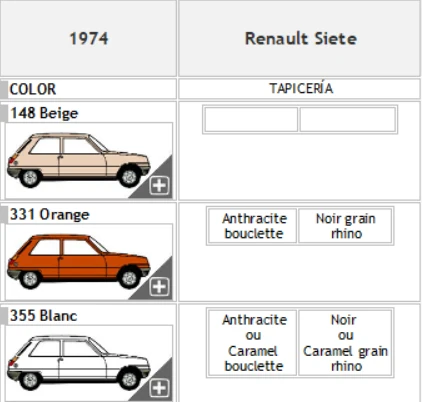Viewport: 422px width, 402px height.
Task: Select the TAPICERÍA column label
Action: point(301,89)
